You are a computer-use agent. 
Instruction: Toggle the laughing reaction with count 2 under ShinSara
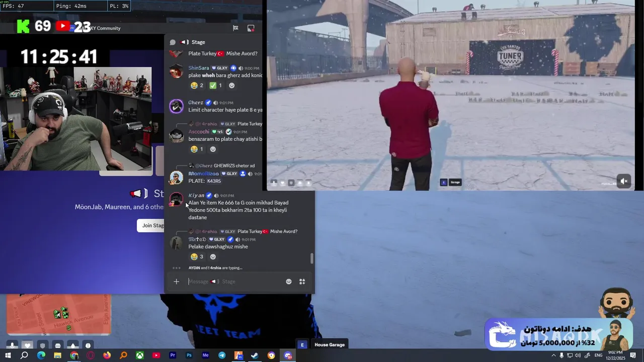tap(197, 85)
